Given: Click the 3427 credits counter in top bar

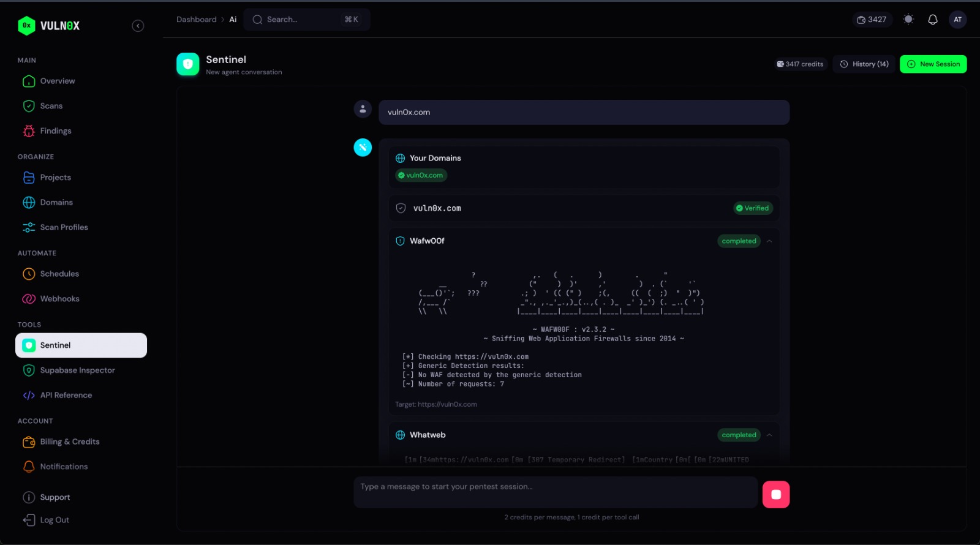Looking at the screenshot, I should (872, 20).
